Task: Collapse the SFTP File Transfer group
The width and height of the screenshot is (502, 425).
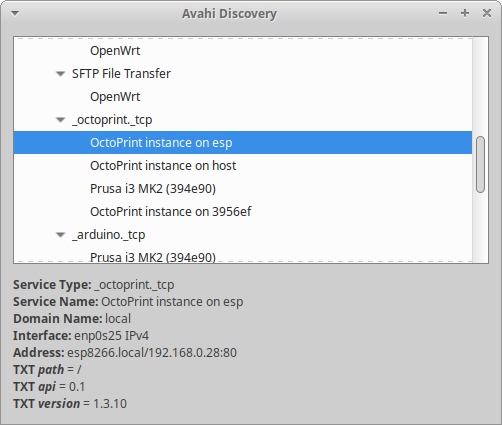Action: tap(60, 74)
